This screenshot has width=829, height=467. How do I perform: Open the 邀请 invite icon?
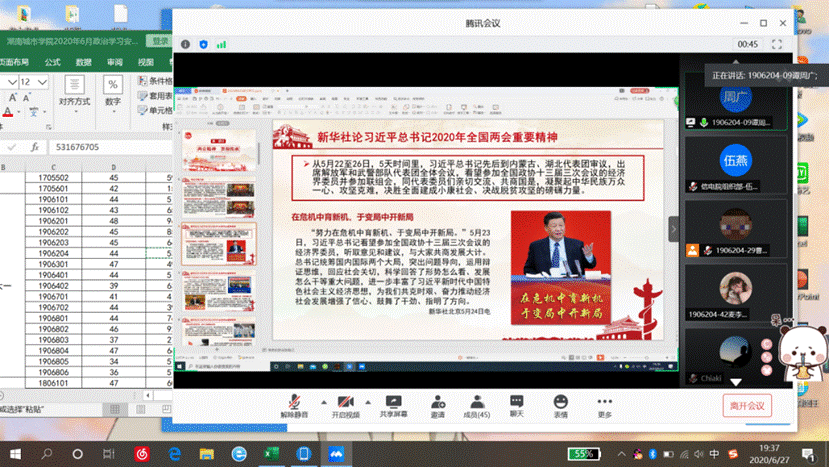(438, 400)
